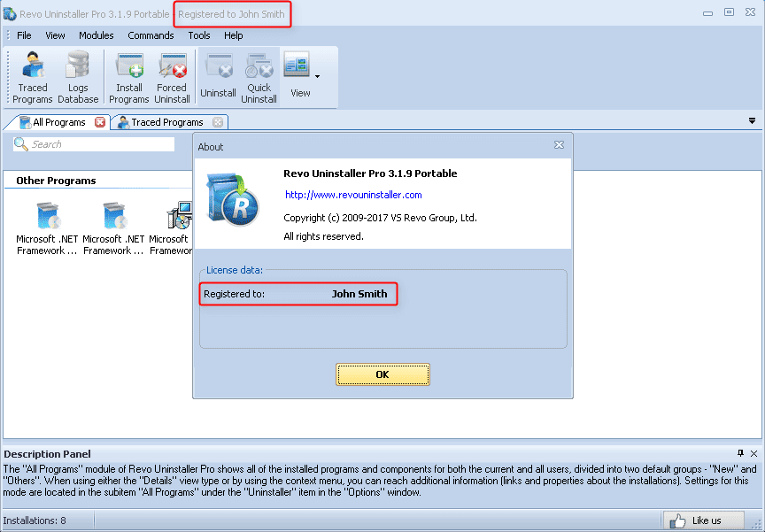Switch to the Traced Programs tab

click(161, 122)
